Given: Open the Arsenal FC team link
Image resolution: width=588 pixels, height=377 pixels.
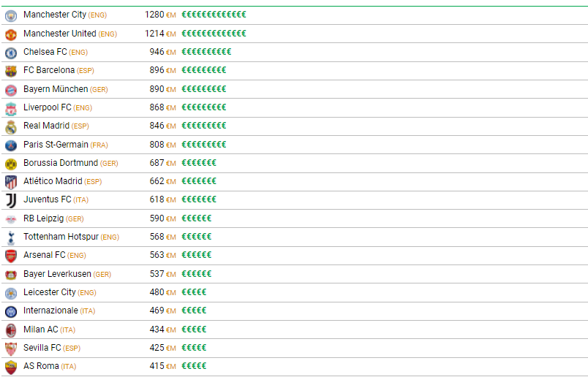Looking at the screenshot, I should [x=45, y=255].
